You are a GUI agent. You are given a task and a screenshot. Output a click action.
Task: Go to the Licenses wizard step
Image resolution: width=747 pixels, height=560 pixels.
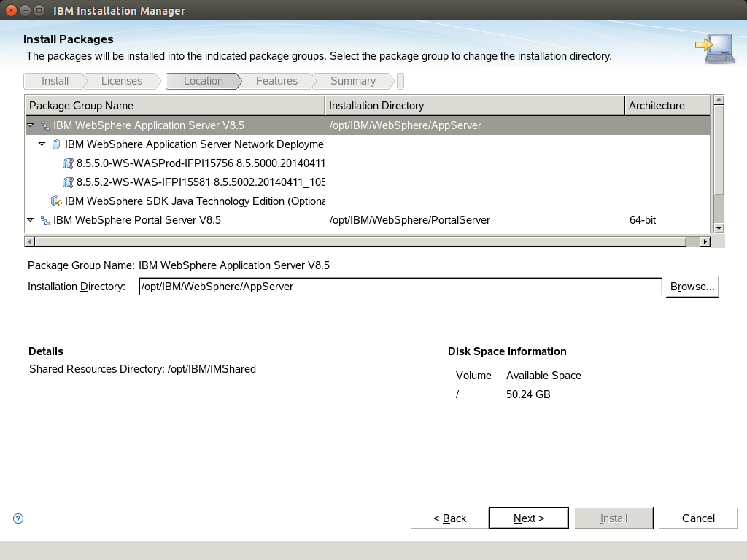[x=122, y=81]
